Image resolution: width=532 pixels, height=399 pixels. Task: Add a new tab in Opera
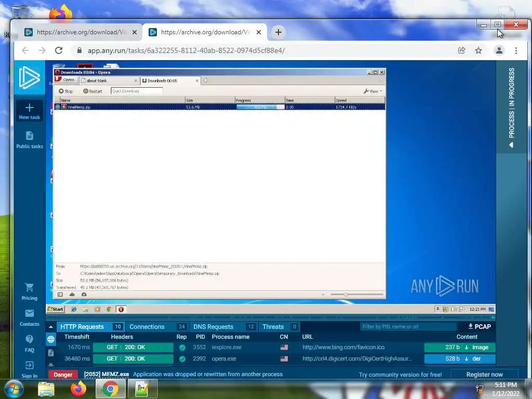pyautogui.click(x=205, y=81)
